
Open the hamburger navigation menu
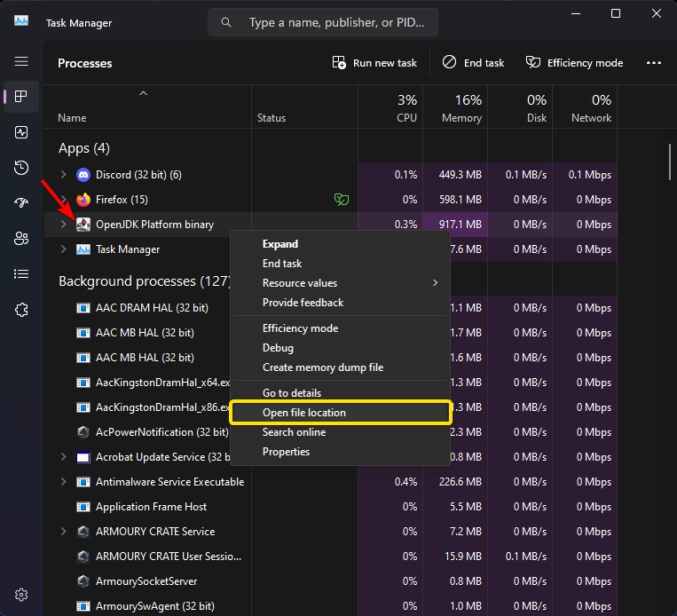point(21,62)
